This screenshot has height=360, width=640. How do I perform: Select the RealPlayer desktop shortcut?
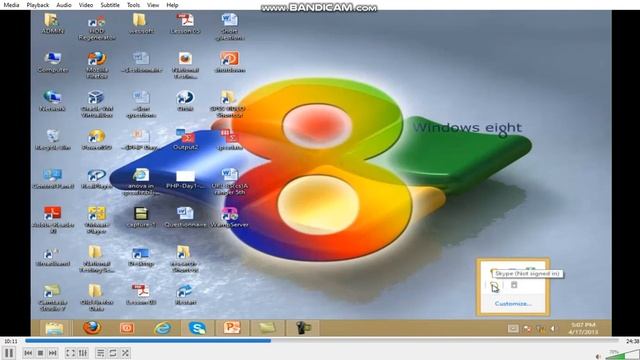click(97, 178)
